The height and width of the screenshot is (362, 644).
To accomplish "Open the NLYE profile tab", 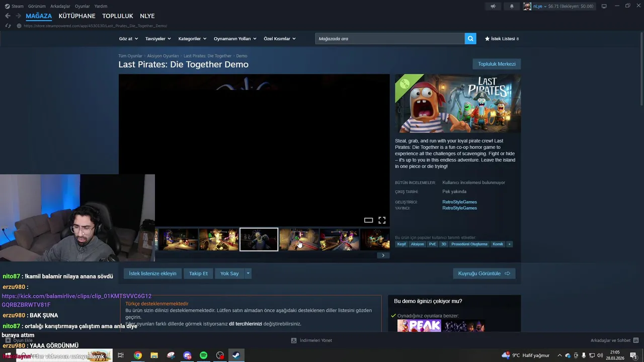I will click(147, 16).
